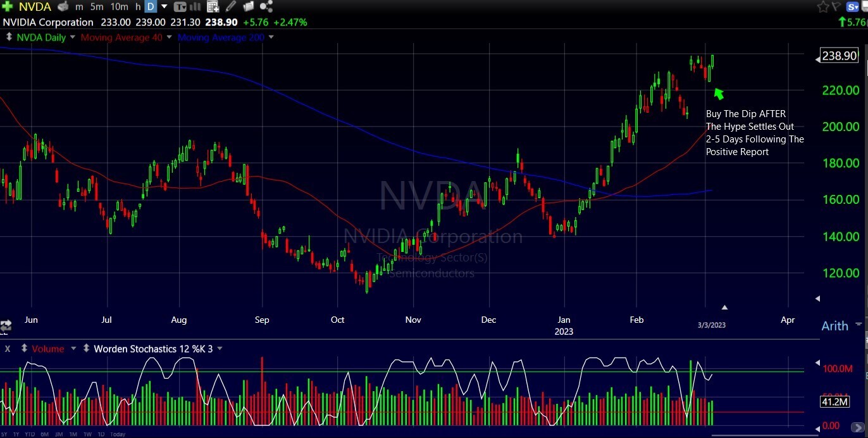
Task: Click the 231.30 low price value
Action: tap(187, 22)
